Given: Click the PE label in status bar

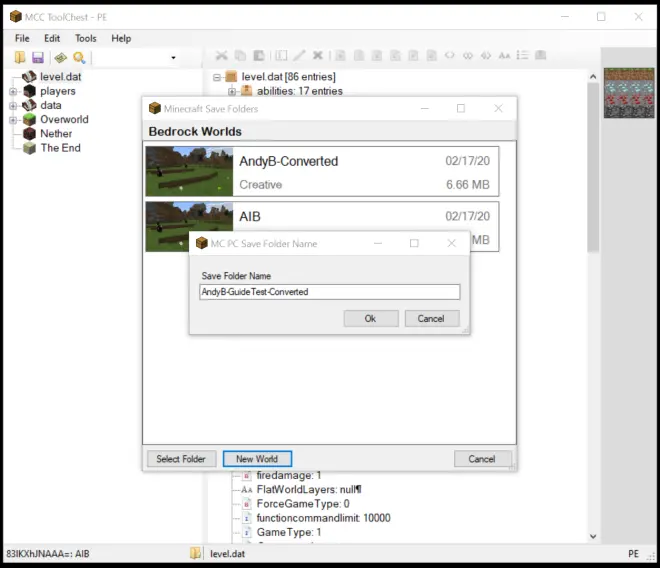Looking at the screenshot, I should [633, 554].
